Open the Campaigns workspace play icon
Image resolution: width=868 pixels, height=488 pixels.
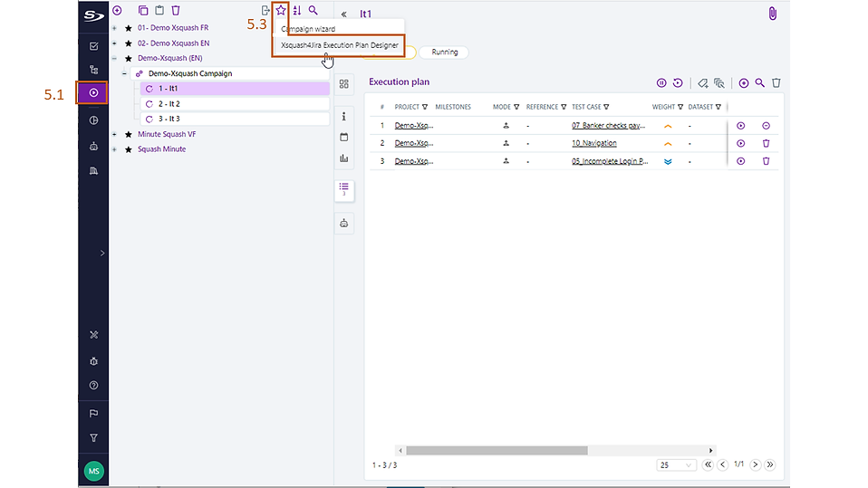93,93
